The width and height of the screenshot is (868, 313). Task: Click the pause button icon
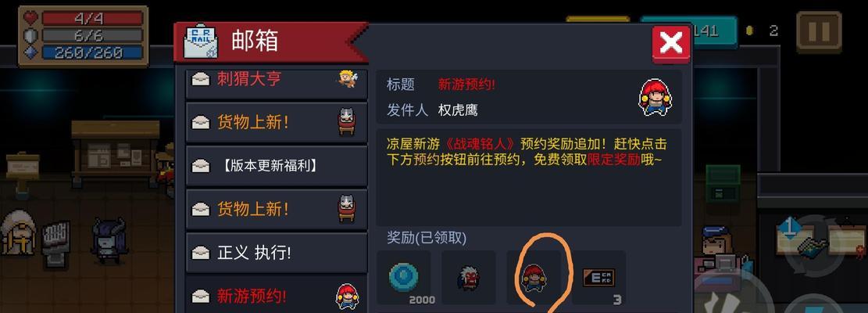pos(818,31)
